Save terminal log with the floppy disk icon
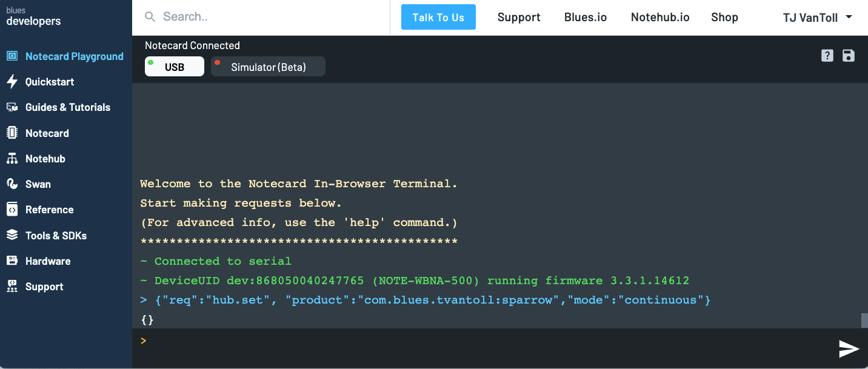The width and height of the screenshot is (868, 369). tap(849, 56)
